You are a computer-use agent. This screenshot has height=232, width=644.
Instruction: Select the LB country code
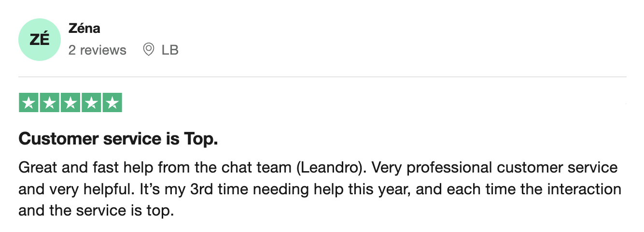[170, 50]
